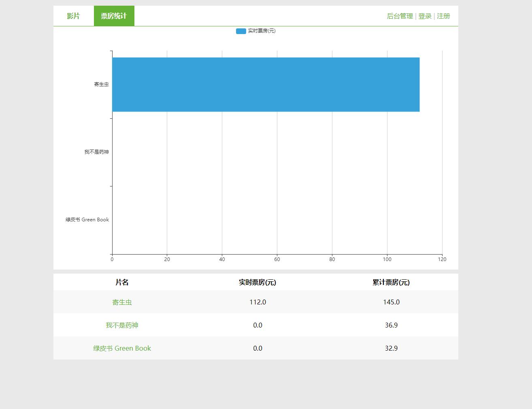The width and height of the screenshot is (532, 409).
Task: Click the 120 mark on the x-axis
Action: (x=442, y=259)
